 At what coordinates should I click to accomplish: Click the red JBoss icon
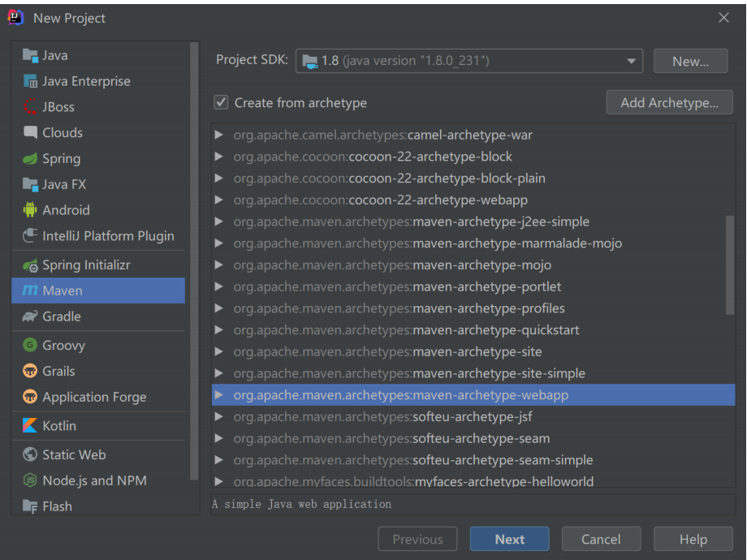[x=30, y=106]
